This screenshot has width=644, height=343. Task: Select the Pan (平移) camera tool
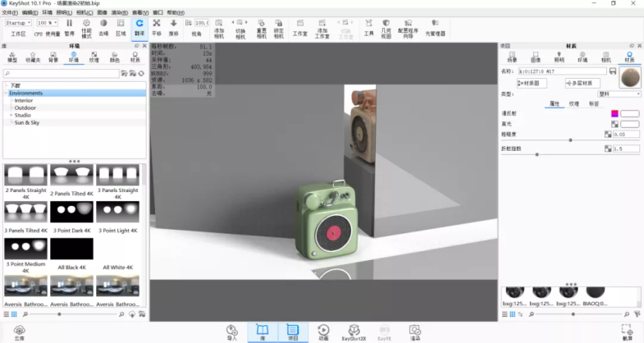coord(156,26)
